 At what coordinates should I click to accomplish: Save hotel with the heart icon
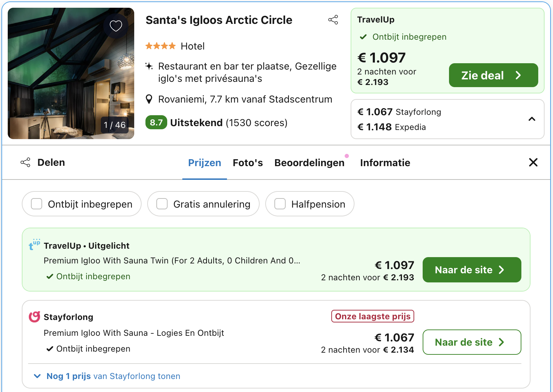pos(116,26)
